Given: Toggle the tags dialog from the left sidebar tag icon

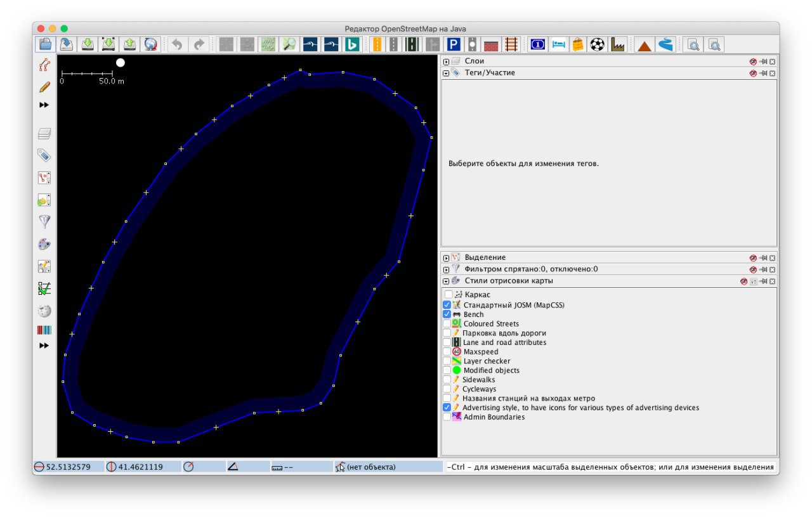Looking at the screenshot, I should point(44,155).
